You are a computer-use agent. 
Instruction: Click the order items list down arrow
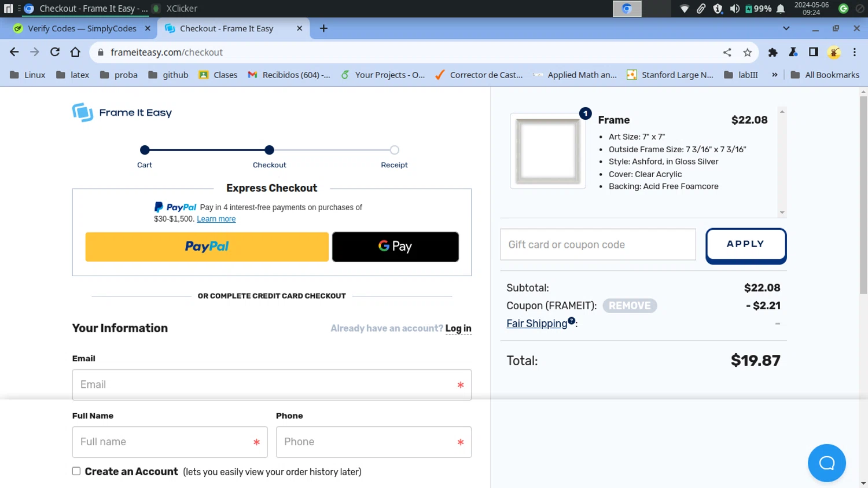[782, 212]
